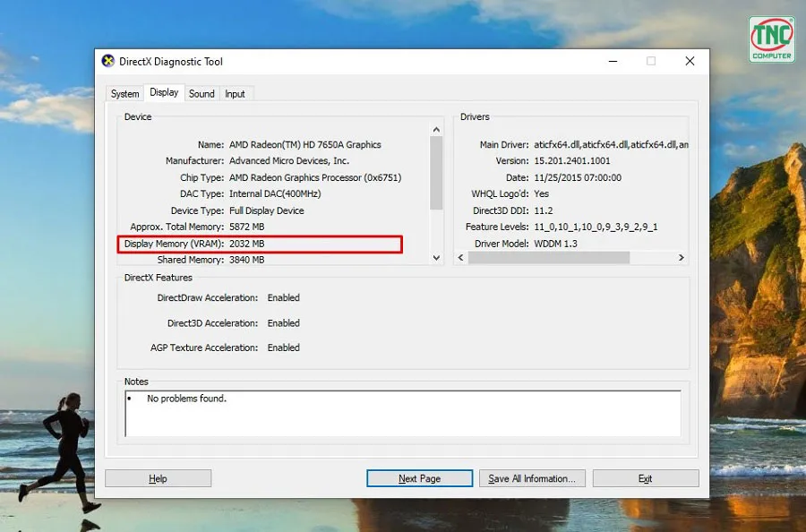
Task: Click Direct3D Acceleration "Enabled" value
Action: [x=283, y=323]
